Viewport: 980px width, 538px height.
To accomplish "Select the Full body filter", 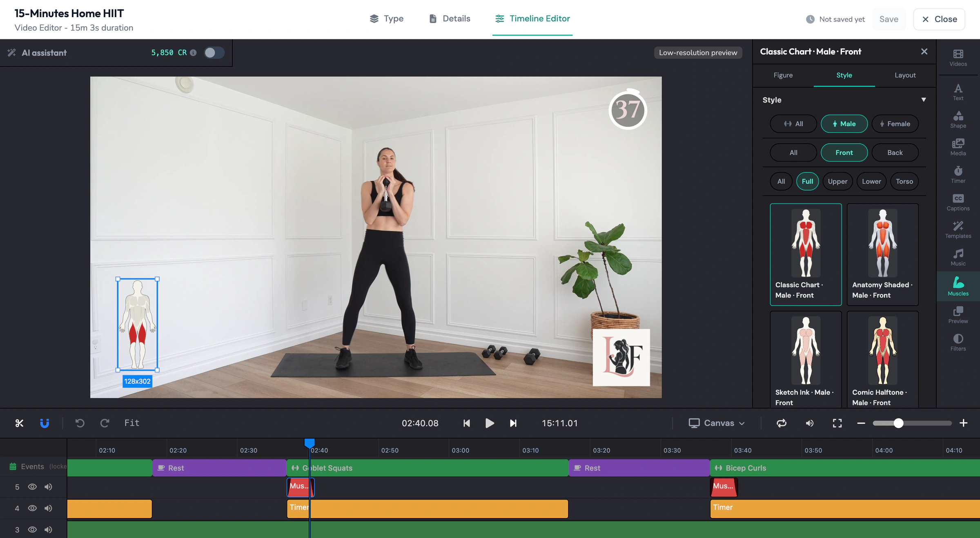I will [807, 181].
